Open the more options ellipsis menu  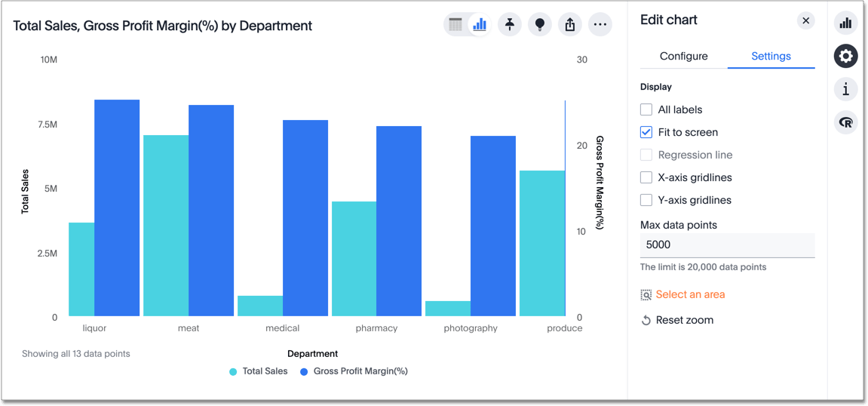(600, 25)
